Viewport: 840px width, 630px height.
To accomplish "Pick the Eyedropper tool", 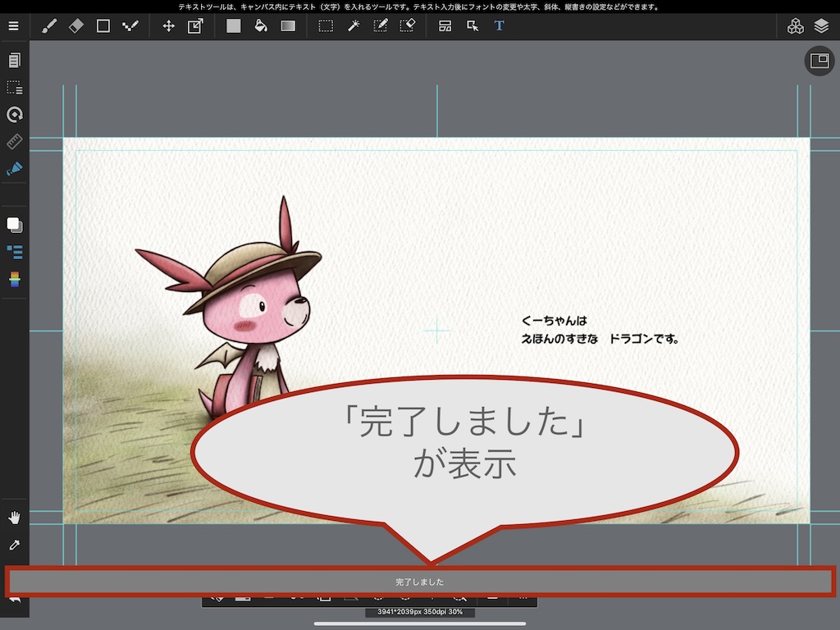I will (14, 545).
